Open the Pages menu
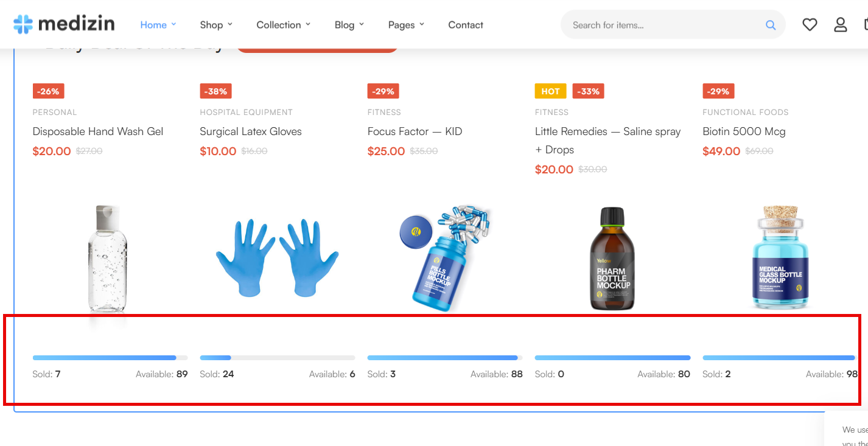Viewport: 868px width, 446px height. tap(406, 25)
